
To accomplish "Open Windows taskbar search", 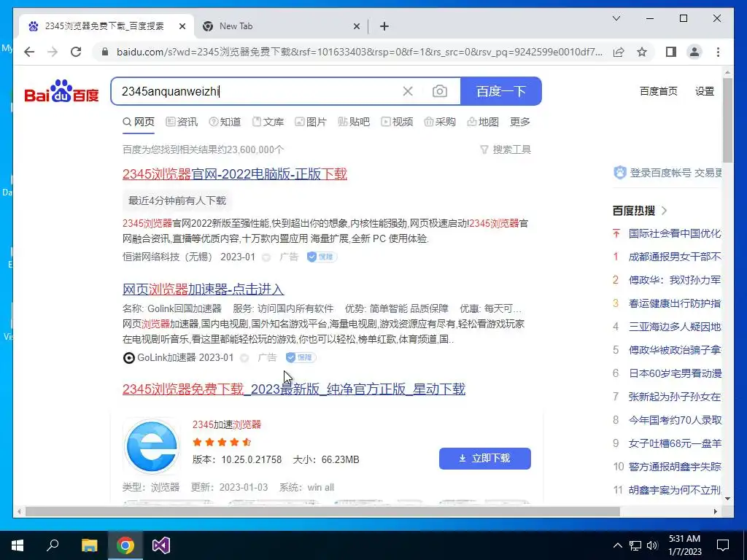I will 53,545.
